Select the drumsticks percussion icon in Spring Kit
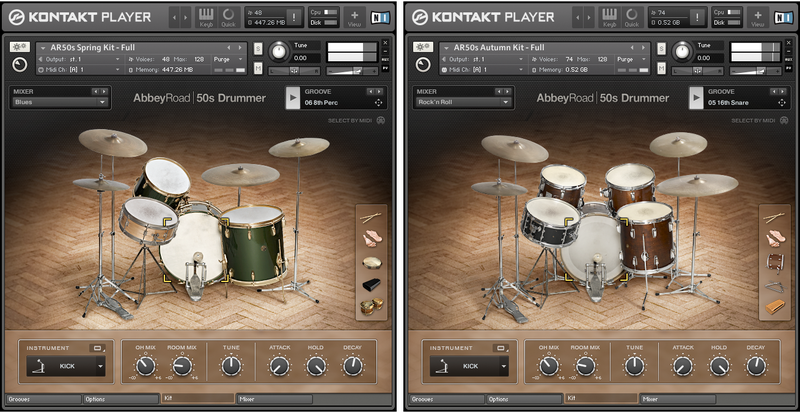 click(x=370, y=218)
